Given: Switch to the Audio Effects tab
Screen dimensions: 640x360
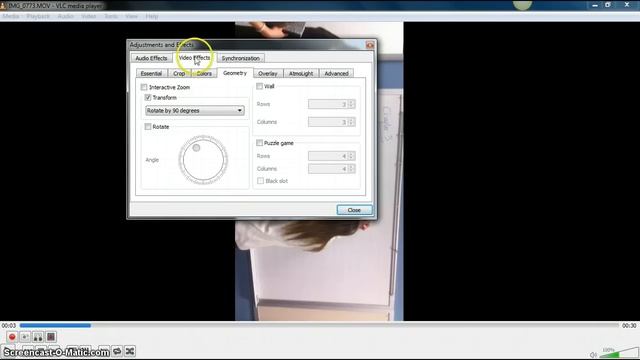Looking at the screenshot, I should pos(151,58).
